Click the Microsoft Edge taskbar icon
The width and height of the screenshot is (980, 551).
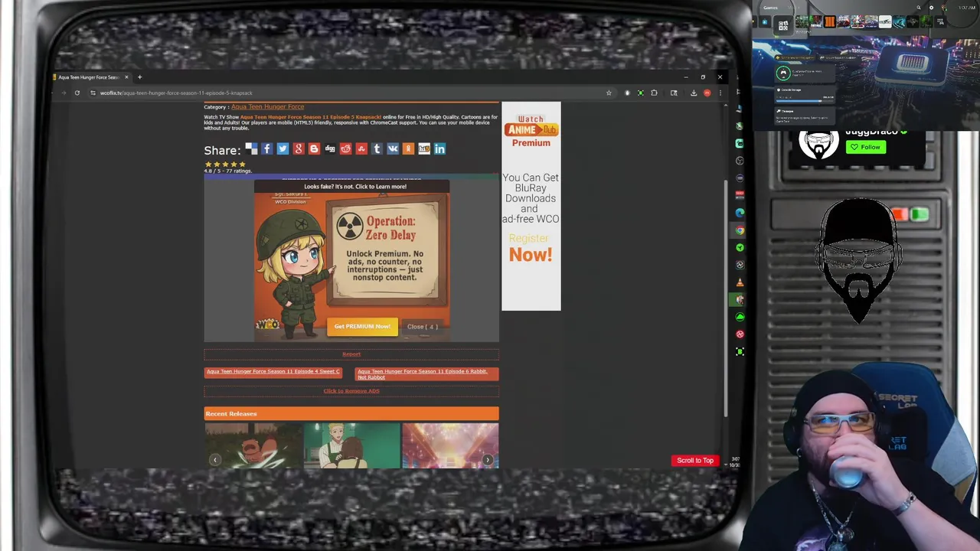740,212
